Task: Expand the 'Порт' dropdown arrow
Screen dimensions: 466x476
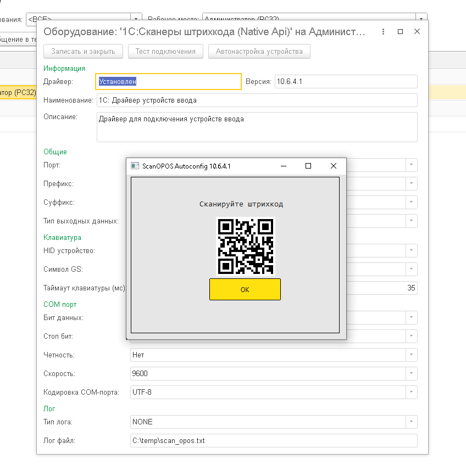Action: click(411, 165)
